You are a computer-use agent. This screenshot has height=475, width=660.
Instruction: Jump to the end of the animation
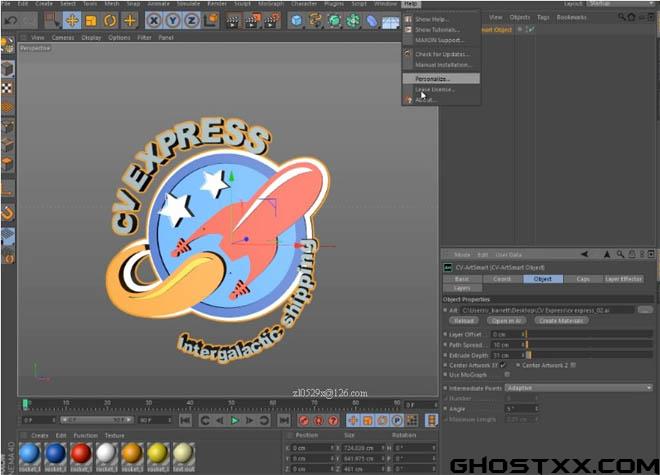(284, 420)
